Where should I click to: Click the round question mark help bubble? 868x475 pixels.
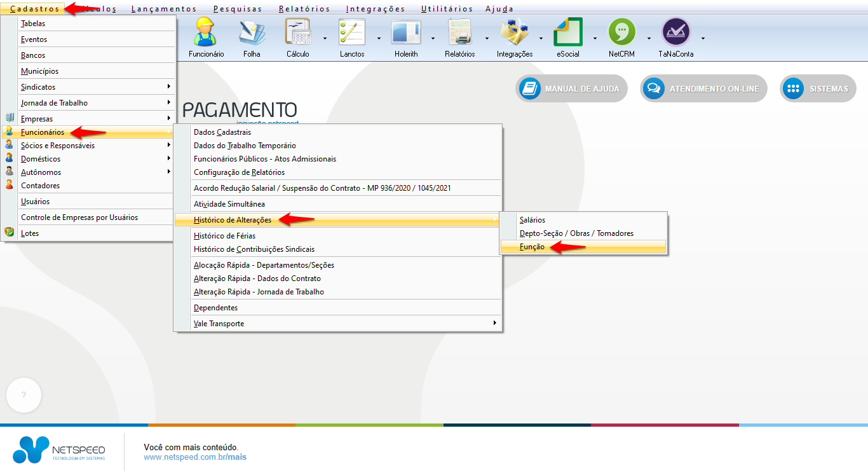click(x=24, y=395)
